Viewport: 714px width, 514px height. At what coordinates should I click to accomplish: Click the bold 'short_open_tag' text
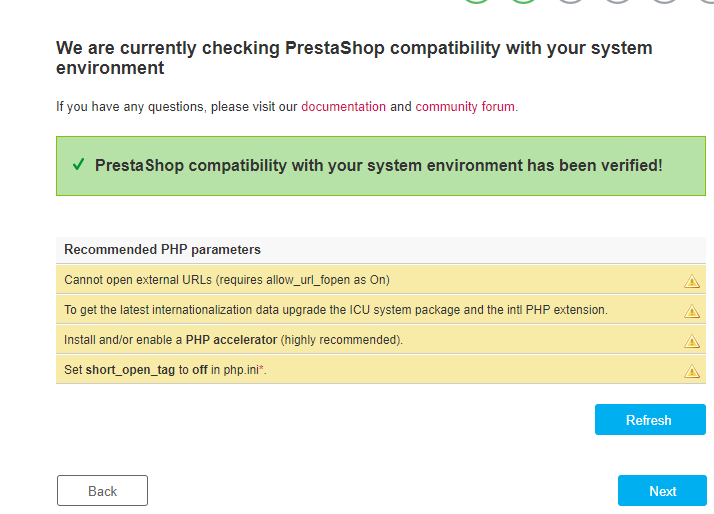click(x=130, y=370)
